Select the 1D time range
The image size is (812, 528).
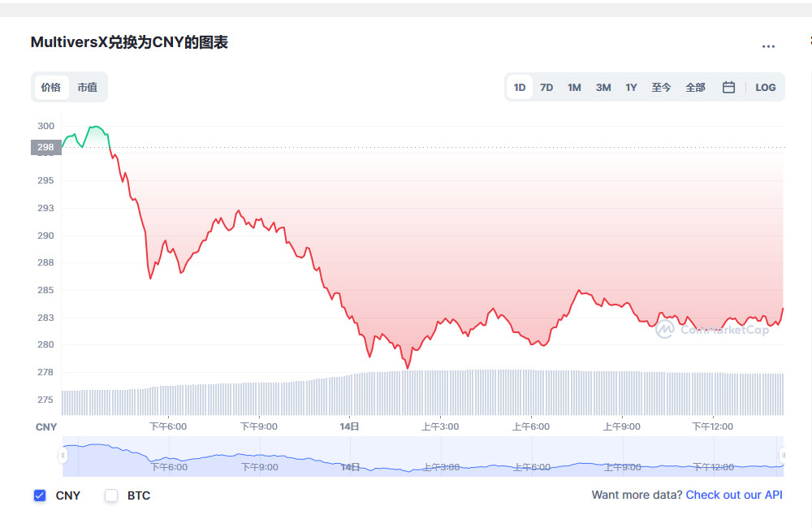(x=520, y=88)
